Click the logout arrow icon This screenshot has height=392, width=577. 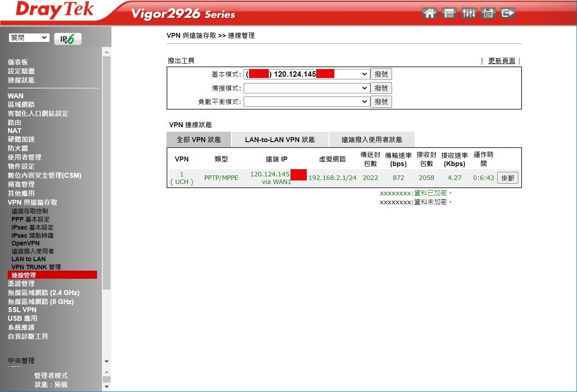coord(507,13)
